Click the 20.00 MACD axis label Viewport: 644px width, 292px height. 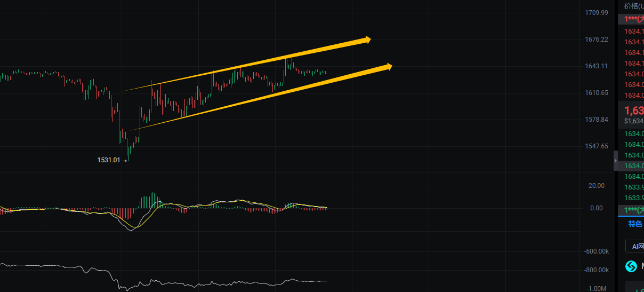click(x=597, y=186)
